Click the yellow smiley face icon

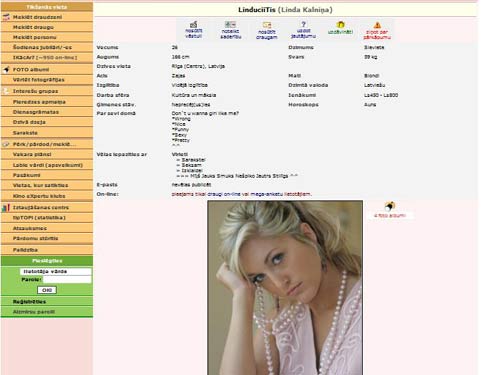[340, 25]
